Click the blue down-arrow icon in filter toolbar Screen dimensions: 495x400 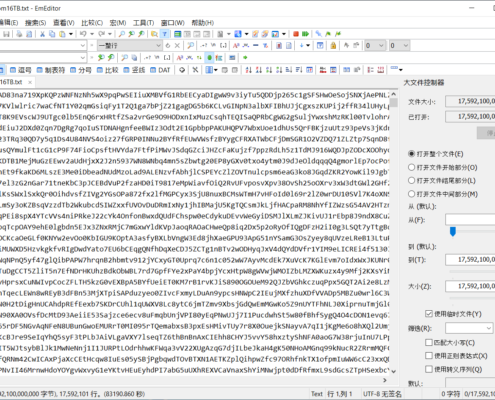point(302,46)
